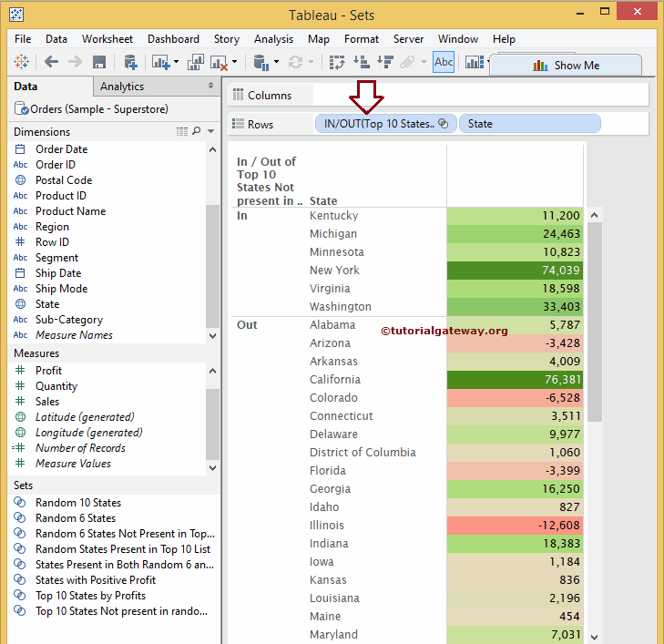Click the Undo back arrow

coord(51,62)
